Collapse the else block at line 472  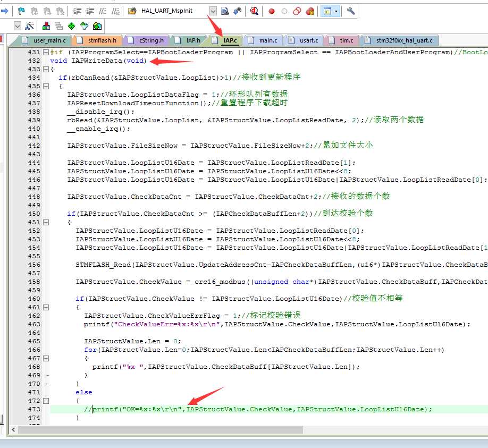46,401
